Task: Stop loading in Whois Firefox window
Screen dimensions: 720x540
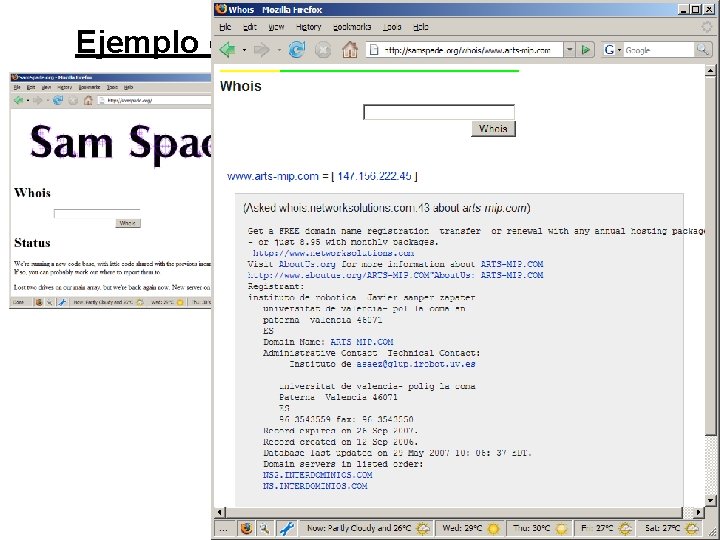Action: click(x=323, y=50)
